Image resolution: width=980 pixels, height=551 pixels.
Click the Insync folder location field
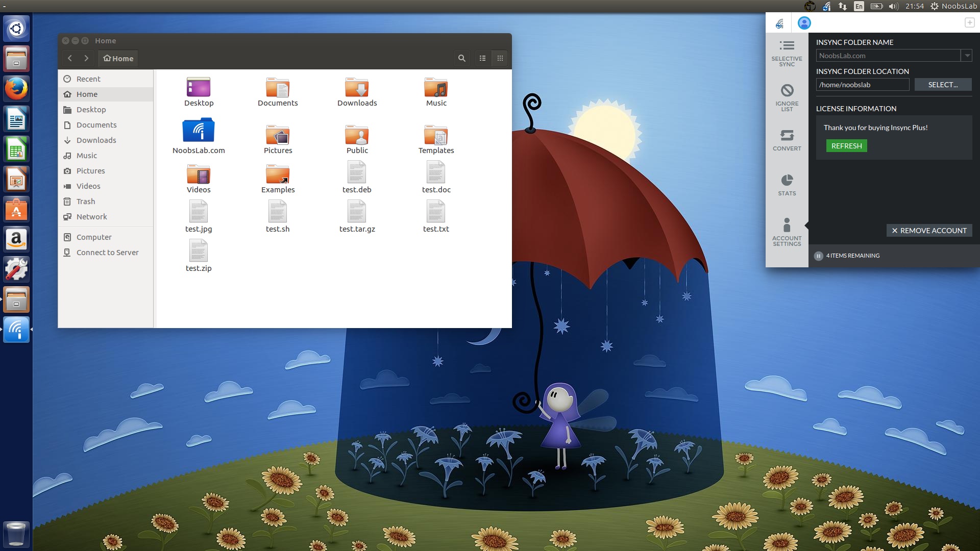tap(863, 84)
